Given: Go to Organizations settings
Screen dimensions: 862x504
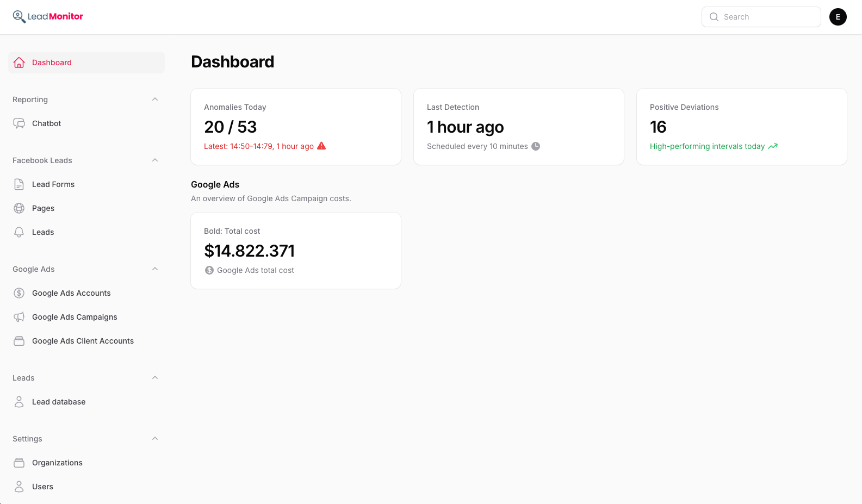Looking at the screenshot, I should click(x=86, y=463).
